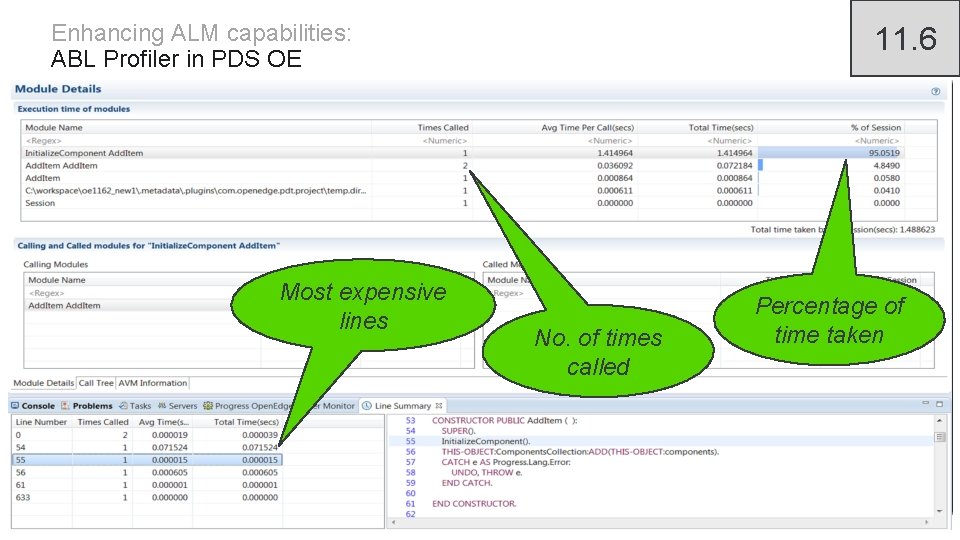The width and height of the screenshot is (960, 540).
Task: Click Calling Modules Module Name header
Action: click(x=141, y=280)
